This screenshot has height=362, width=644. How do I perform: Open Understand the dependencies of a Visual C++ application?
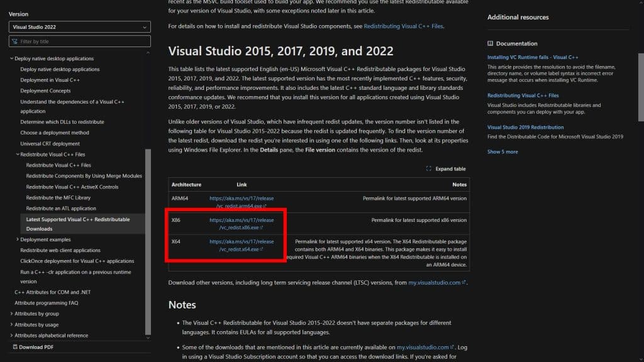[x=72, y=106]
